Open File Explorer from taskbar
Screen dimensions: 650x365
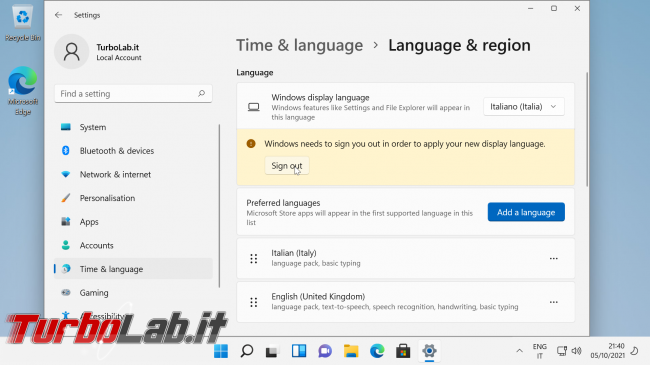point(351,351)
